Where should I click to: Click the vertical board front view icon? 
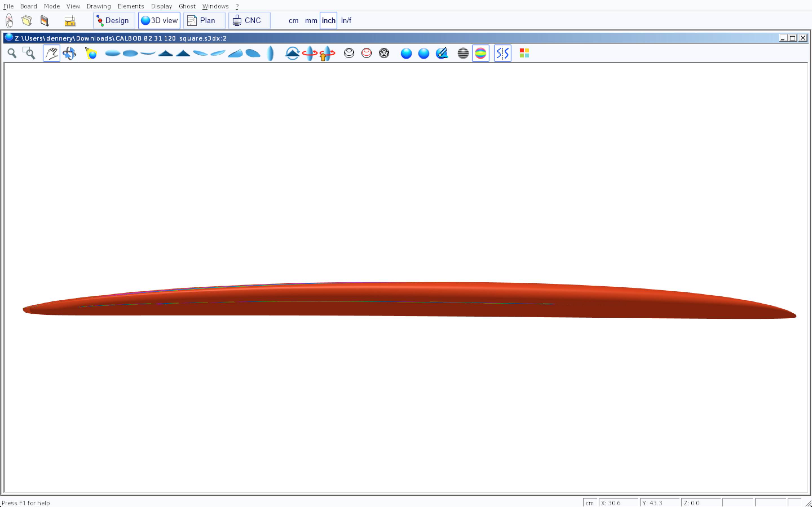pos(270,53)
